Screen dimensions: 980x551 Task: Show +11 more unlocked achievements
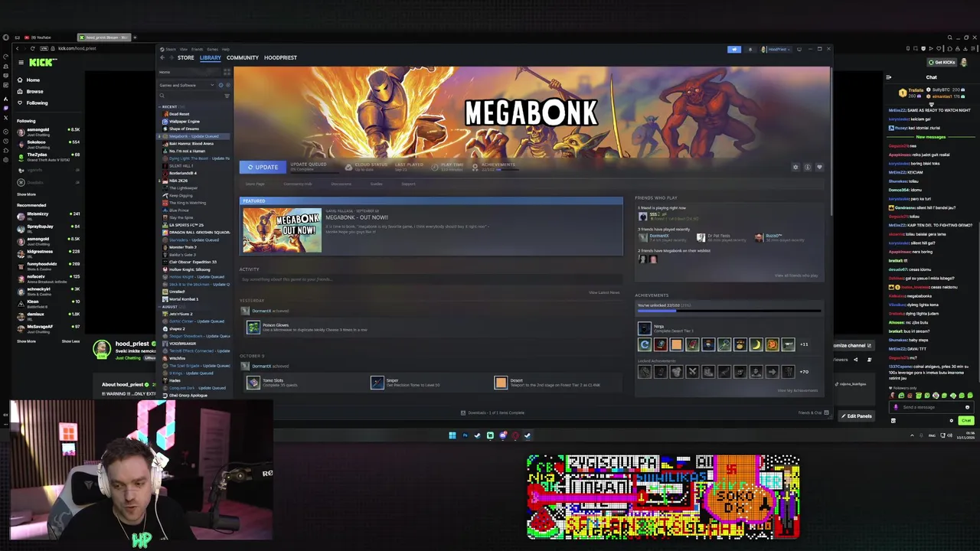[804, 344]
